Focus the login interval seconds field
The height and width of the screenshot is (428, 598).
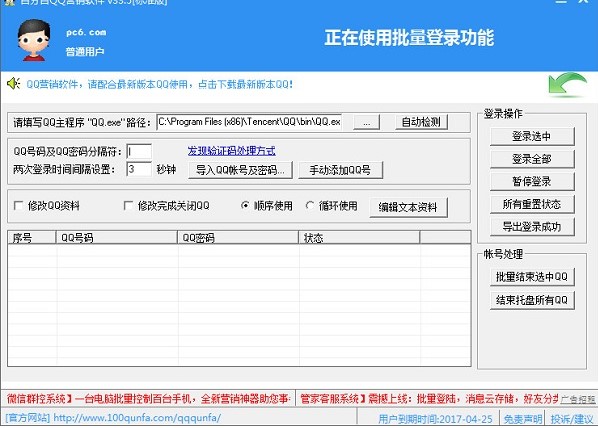point(139,169)
